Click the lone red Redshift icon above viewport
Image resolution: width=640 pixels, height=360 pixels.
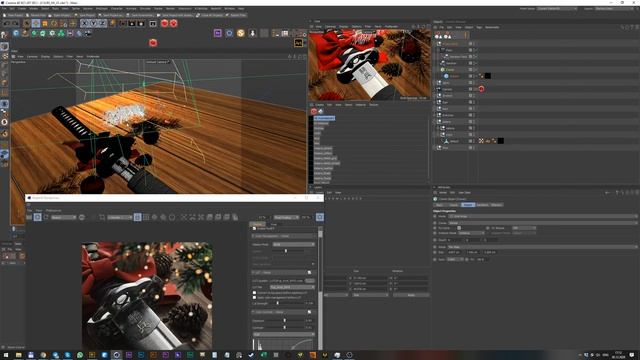pos(153,42)
